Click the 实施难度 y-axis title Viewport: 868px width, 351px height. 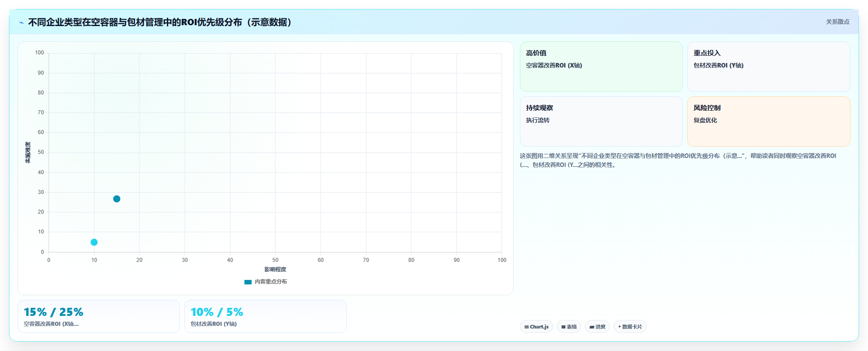coord(28,153)
